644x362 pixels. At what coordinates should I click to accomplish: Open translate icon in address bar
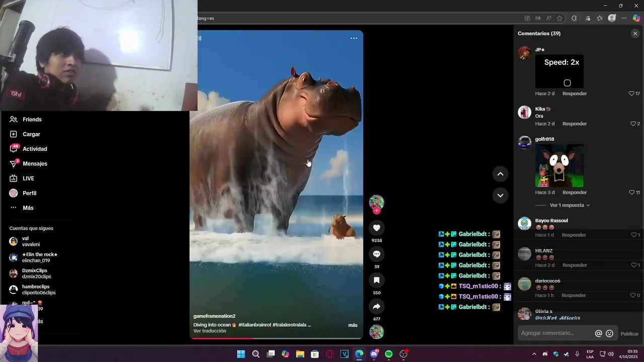(538, 18)
